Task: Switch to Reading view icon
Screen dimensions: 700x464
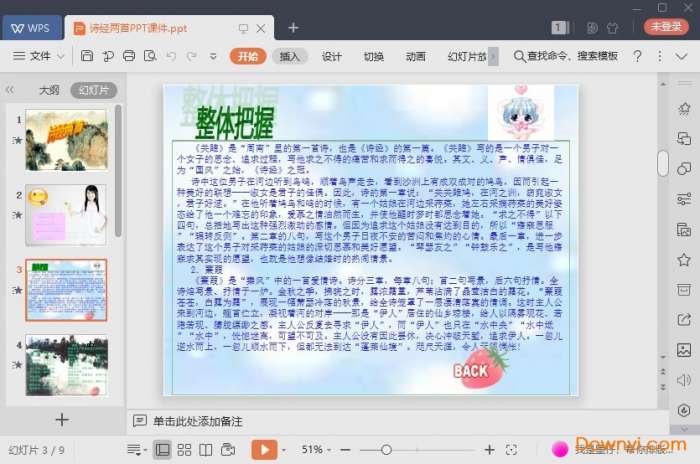Action: pyautogui.click(x=205, y=450)
